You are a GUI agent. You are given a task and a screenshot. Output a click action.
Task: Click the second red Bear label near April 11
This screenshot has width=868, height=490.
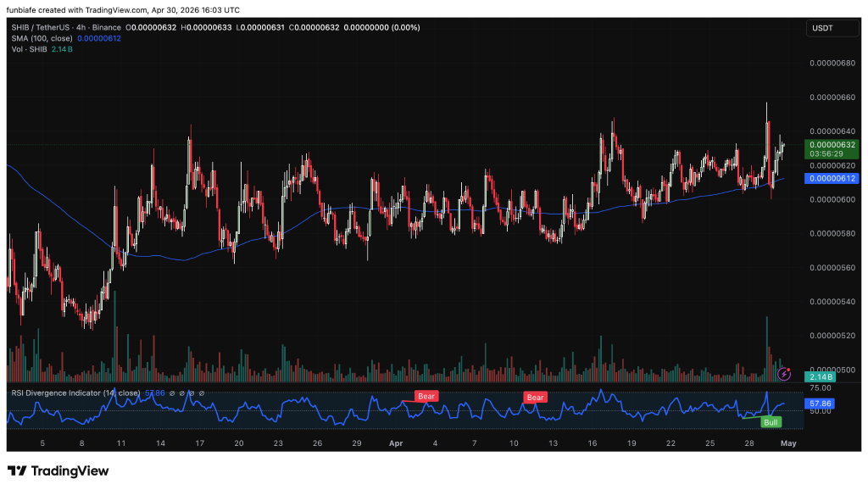(x=536, y=397)
